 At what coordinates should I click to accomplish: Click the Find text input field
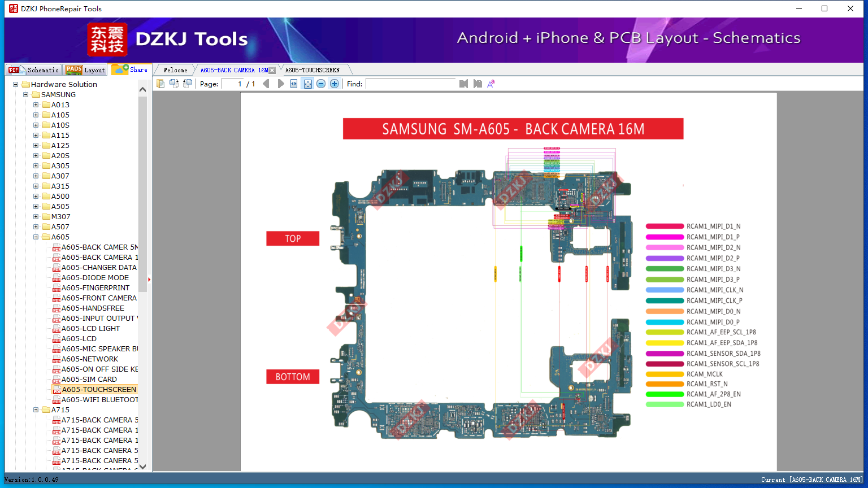point(411,84)
